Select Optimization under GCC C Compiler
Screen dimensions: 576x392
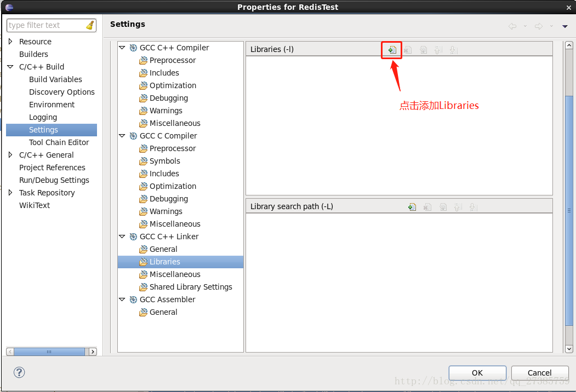(173, 187)
